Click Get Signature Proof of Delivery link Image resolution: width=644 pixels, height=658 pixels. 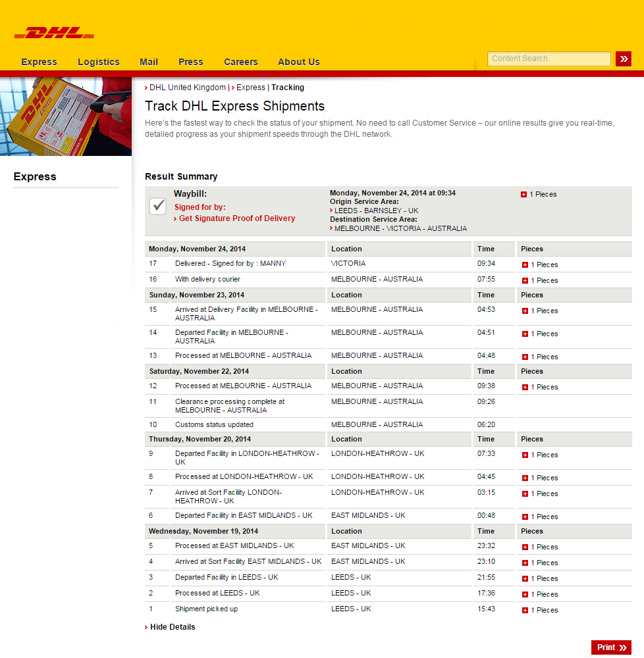[236, 218]
